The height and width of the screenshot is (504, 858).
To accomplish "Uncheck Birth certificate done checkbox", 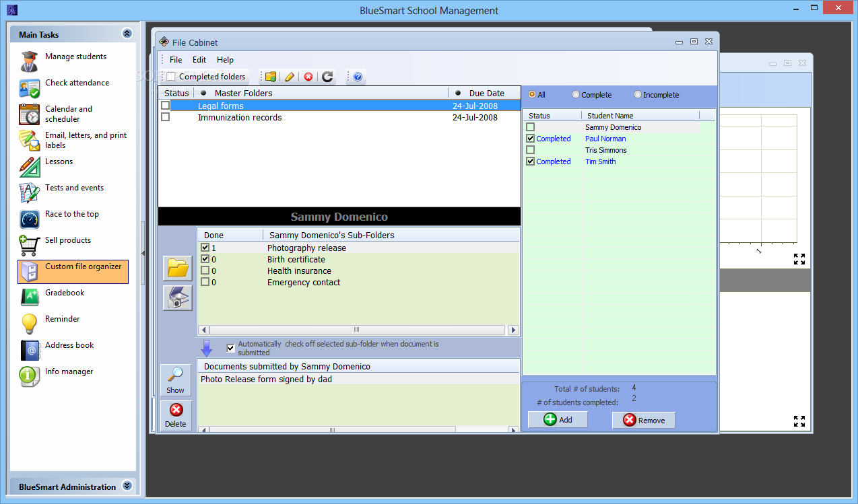I will pos(205,259).
